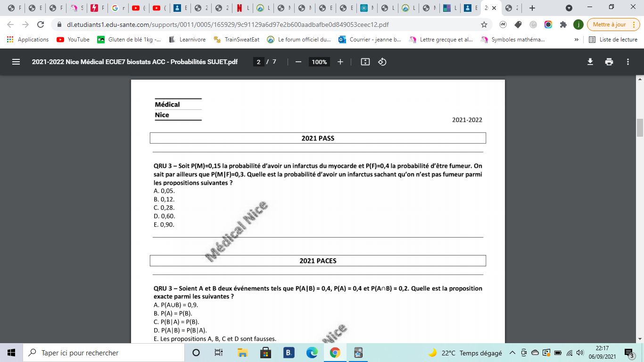Open the PDF sidebar hamburger menu

click(x=16, y=62)
